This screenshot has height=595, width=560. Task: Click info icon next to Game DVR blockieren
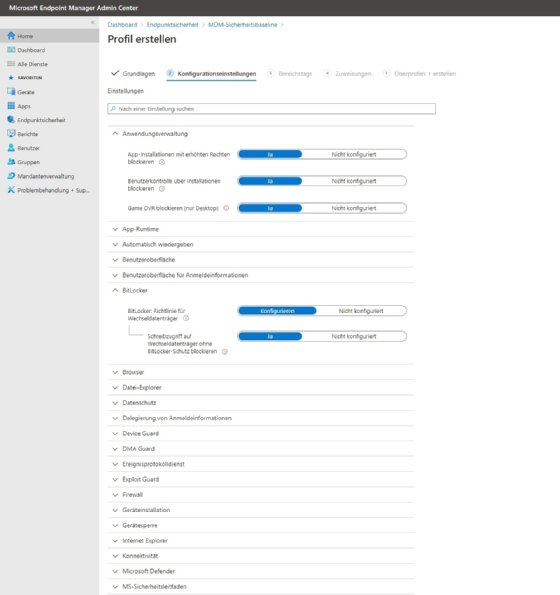[x=226, y=208]
